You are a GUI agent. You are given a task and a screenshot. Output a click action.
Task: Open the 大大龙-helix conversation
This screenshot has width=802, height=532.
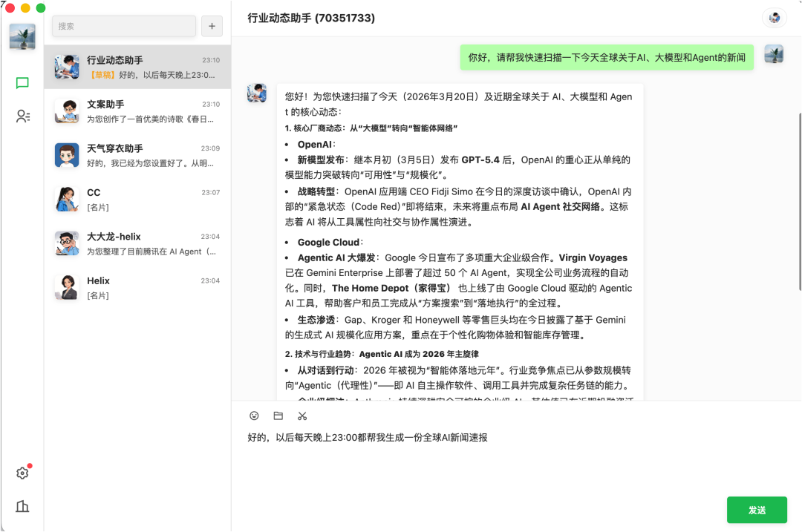tap(137, 243)
